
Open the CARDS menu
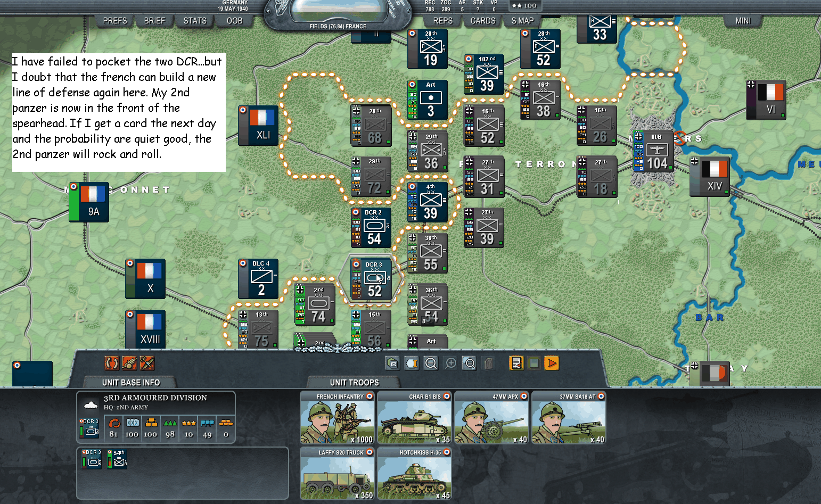tap(483, 21)
